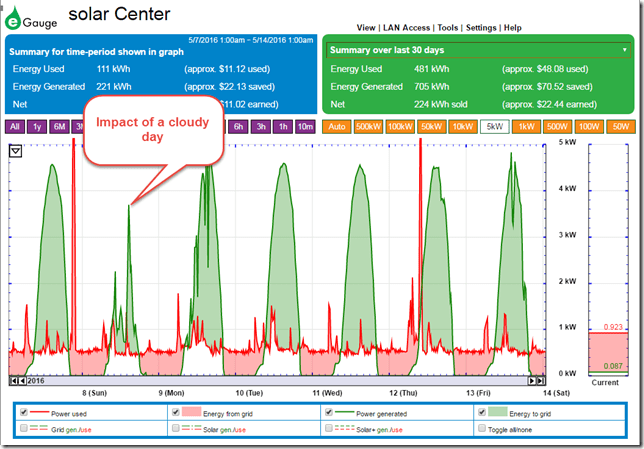Step graph timeline forward one increment
644x449 pixels.
click(x=532, y=381)
